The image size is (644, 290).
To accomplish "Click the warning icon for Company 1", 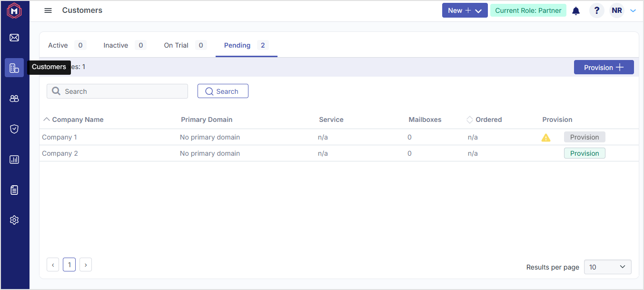I will (x=546, y=138).
